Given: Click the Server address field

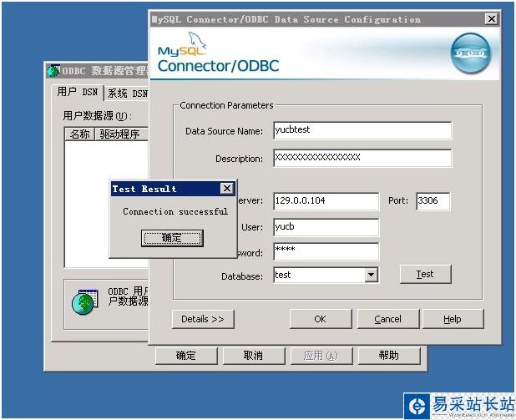Looking at the screenshot, I should (x=326, y=201).
